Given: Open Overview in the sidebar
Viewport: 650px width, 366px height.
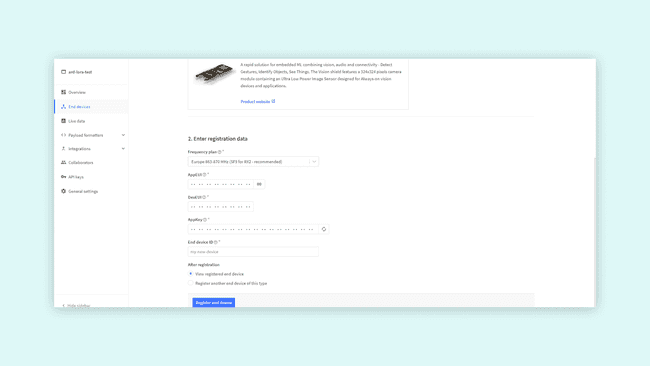Looking at the screenshot, I should coord(91,92).
